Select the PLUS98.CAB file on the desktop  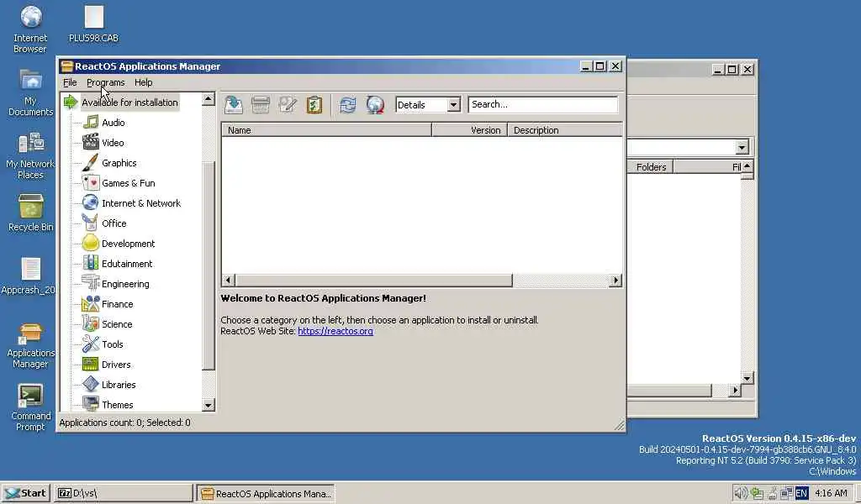tap(94, 24)
